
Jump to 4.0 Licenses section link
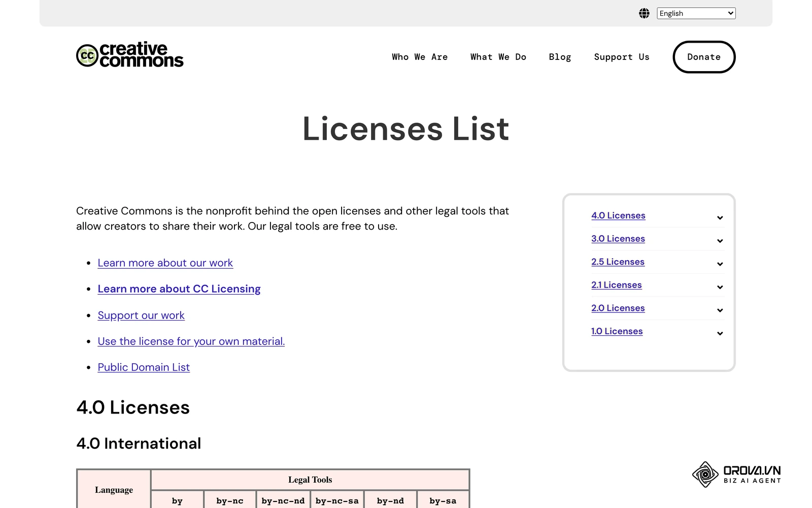(618, 215)
